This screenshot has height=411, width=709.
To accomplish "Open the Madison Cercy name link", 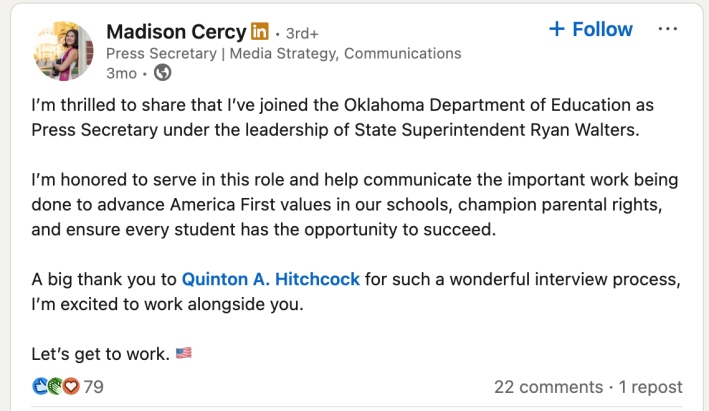I will point(174,31).
